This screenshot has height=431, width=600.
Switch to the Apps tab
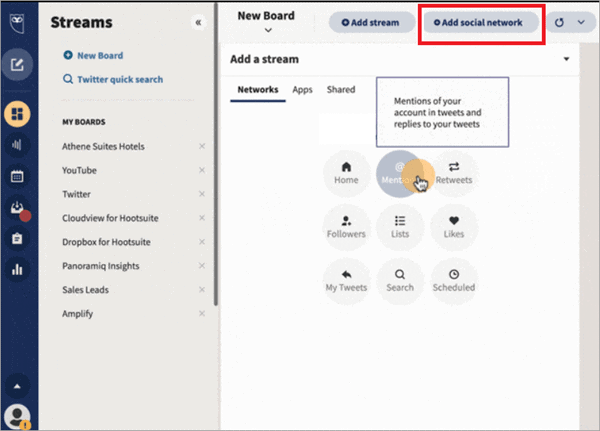point(302,90)
